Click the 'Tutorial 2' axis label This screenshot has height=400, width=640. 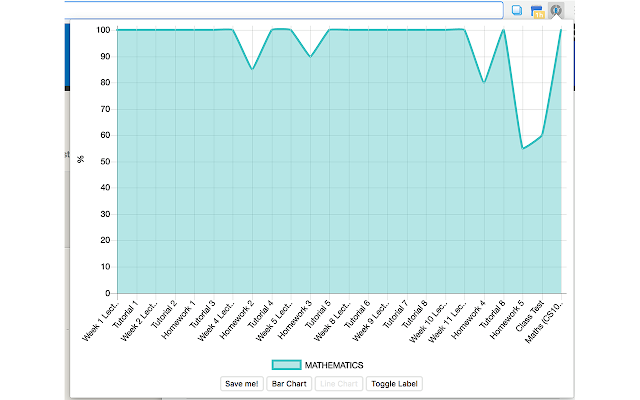[164, 316]
